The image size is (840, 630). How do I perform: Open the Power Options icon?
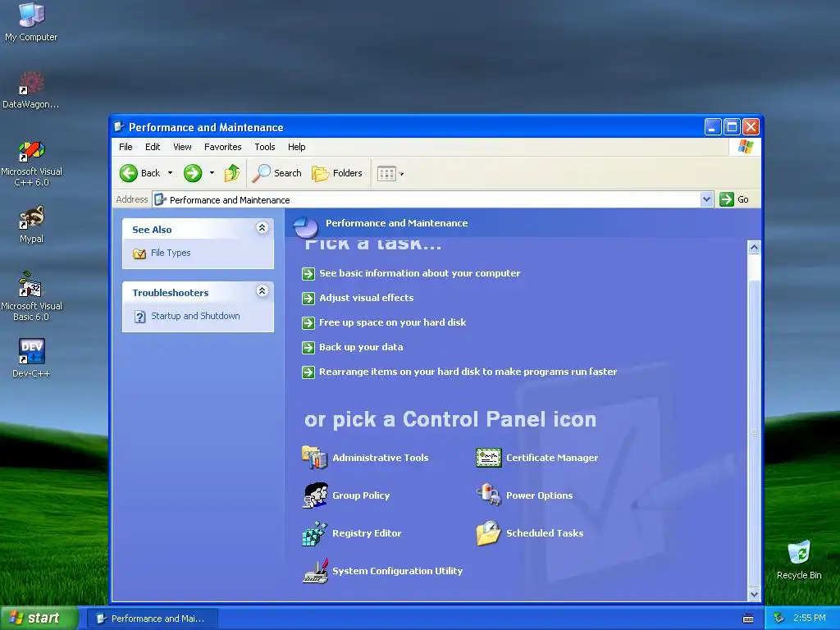[x=489, y=495]
